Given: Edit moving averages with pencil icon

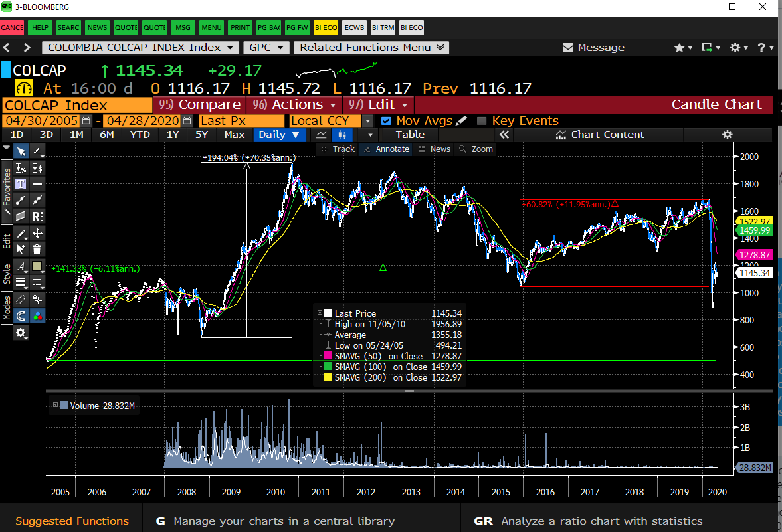Looking at the screenshot, I should point(462,121).
